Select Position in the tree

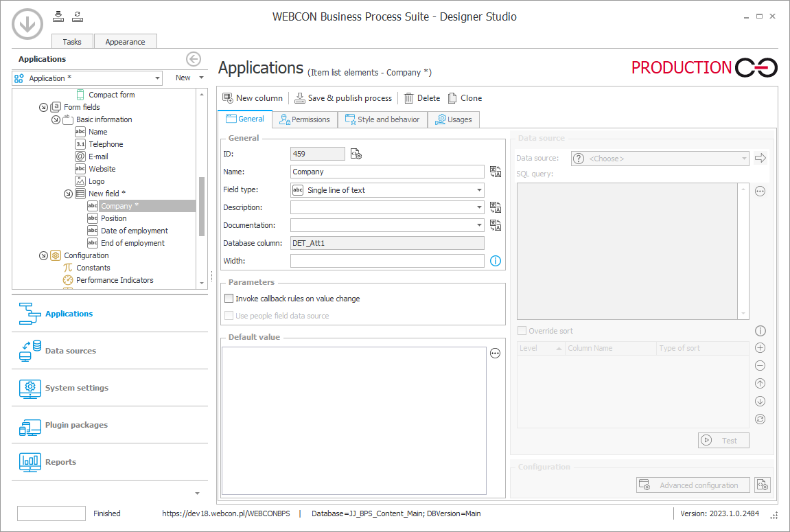pos(114,219)
